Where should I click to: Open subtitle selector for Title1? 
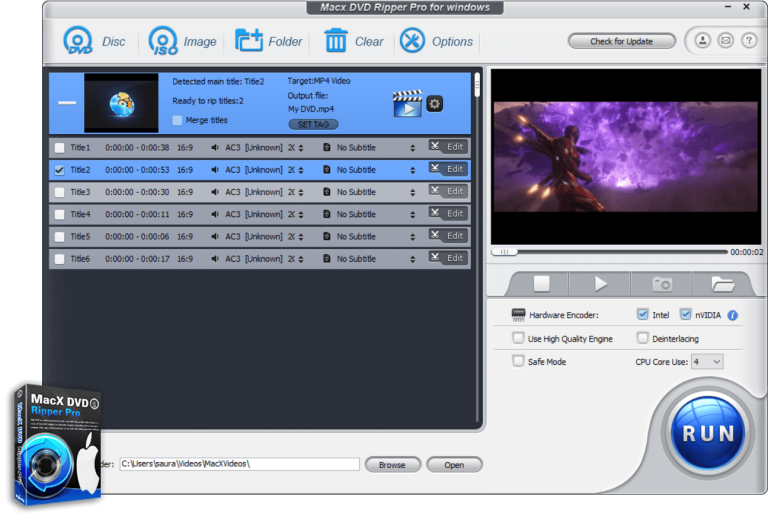click(412, 148)
